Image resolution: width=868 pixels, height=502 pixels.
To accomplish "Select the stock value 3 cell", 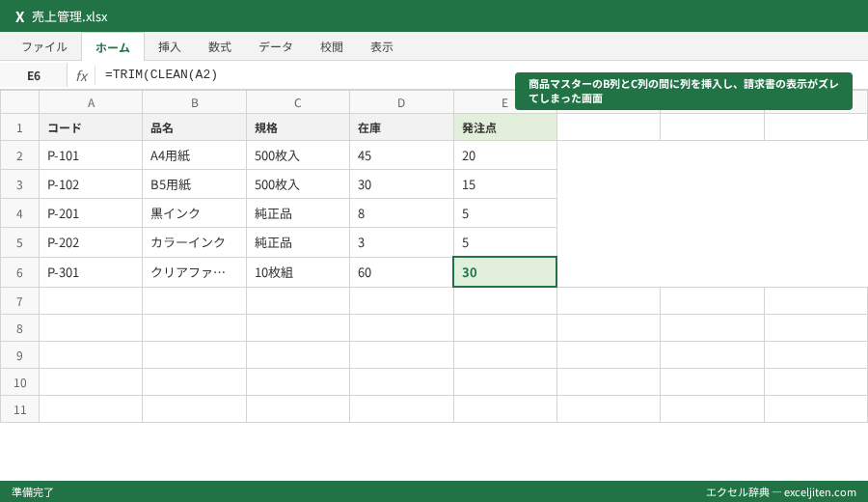I will point(401,242).
